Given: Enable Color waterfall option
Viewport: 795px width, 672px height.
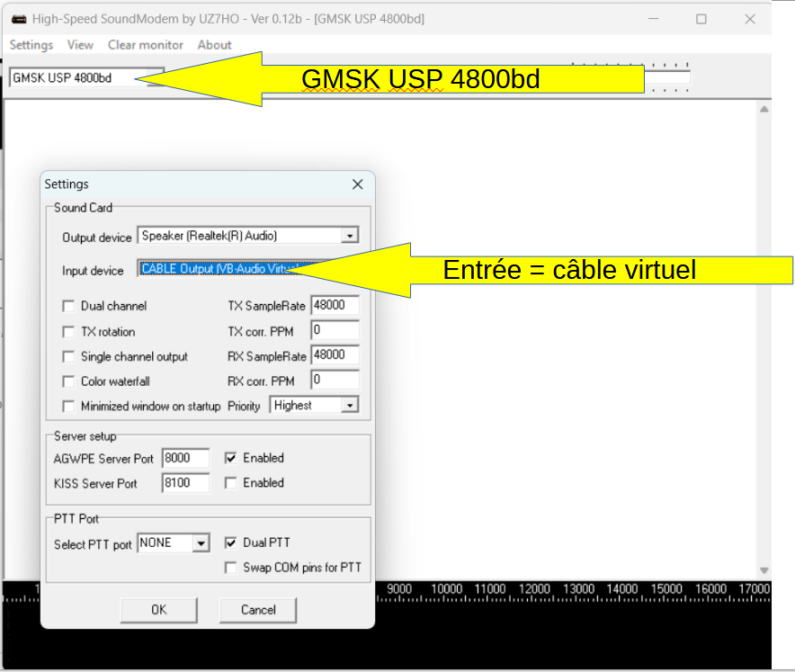Looking at the screenshot, I should click(x=69, y=381).
